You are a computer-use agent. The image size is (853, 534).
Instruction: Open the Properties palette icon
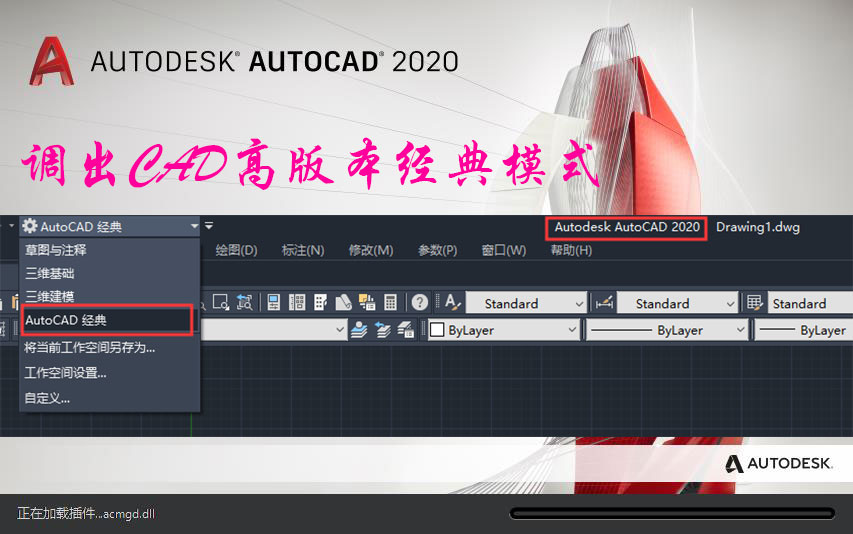tap(274, 302)
